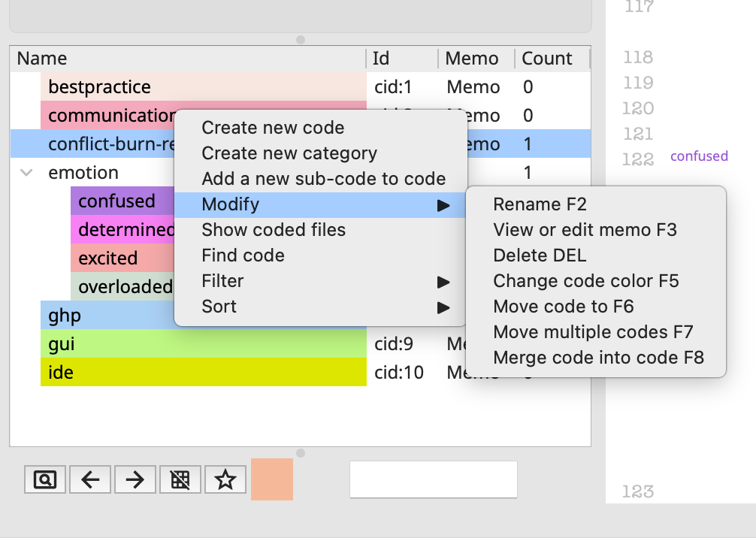The width and height of the screenshot is (756, 538).
Task: Select the ghp code
Action: coord(107,316)
